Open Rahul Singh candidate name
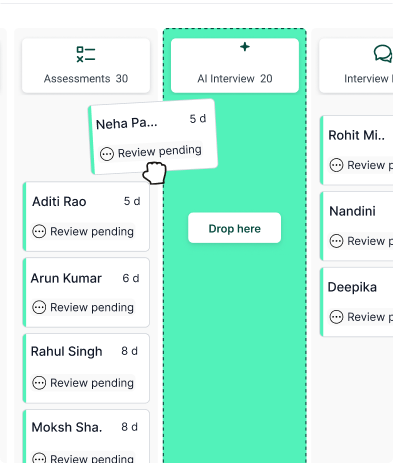The image size is (393, 463). click(66, 351)
